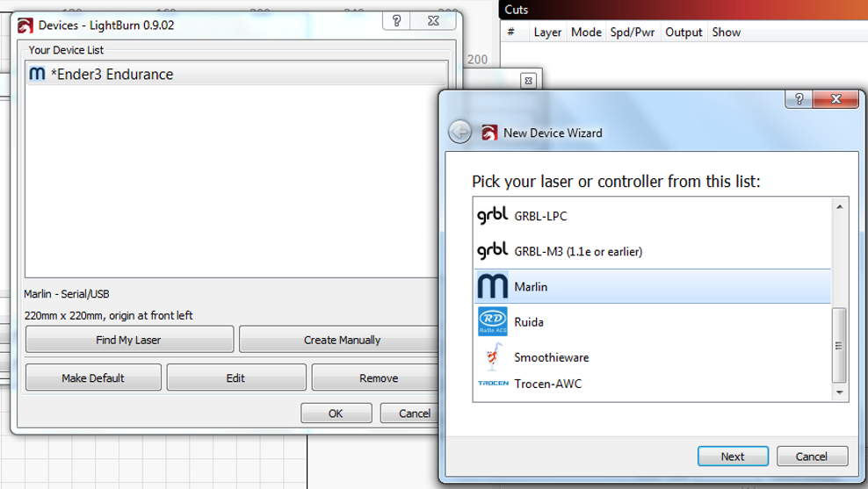
Task: Click the help question mark in Devices dialog
Action: click(397, 21)
